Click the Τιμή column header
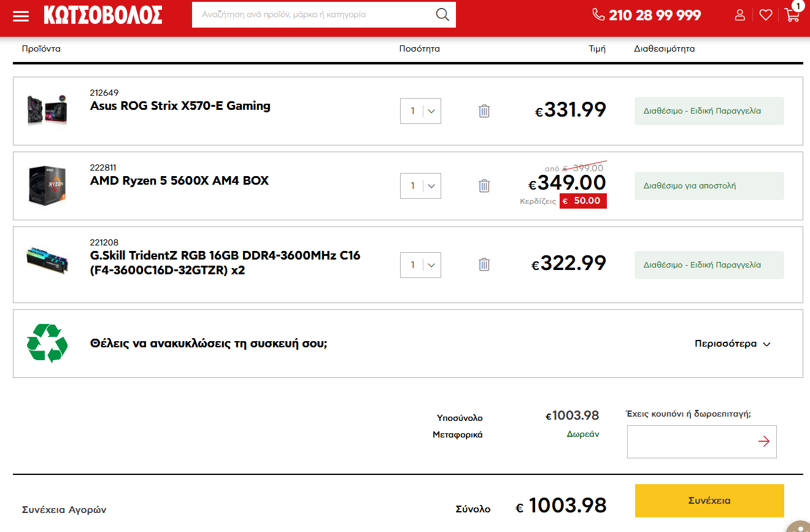The width and height of the screenshot is (810, 532). pyautogui.click(x=597, y=48)
